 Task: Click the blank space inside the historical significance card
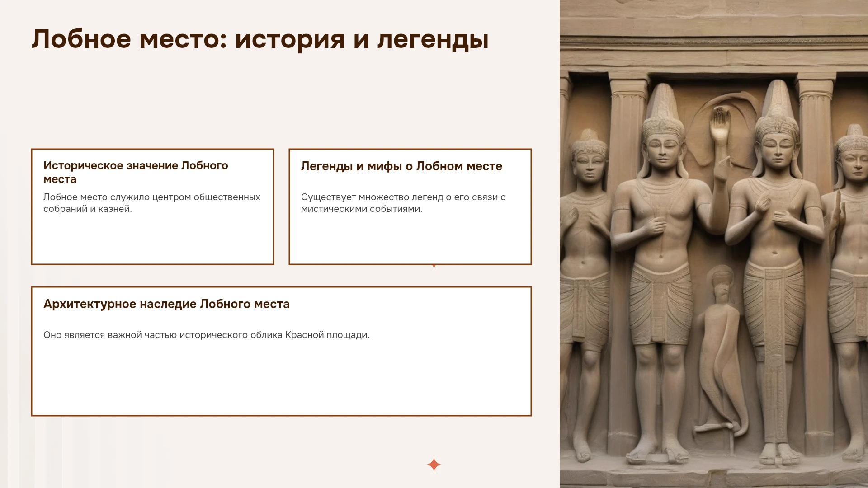(x=152, y=239)
